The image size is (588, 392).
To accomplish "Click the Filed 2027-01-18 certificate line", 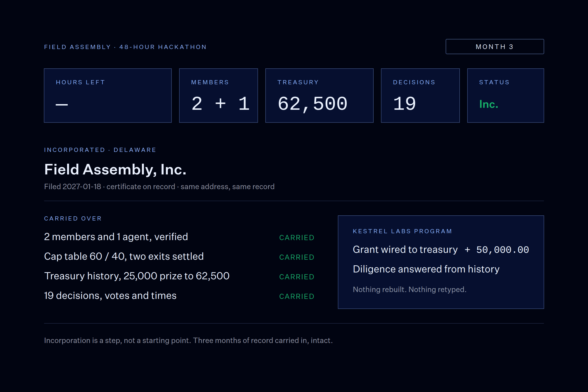I will pyautogui.click(x=159, y=187).
